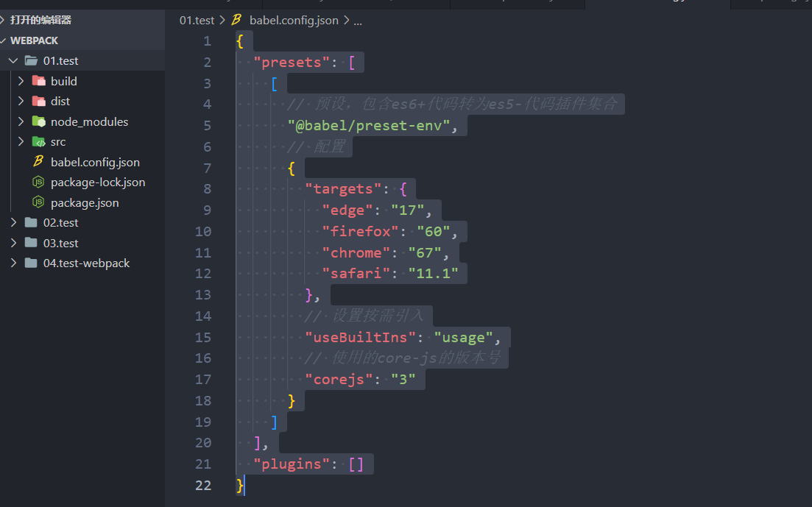Viewport: 812px width, 507px height.
Task: Click the Node icon beside package-lock.json
Action: [38, 182]
